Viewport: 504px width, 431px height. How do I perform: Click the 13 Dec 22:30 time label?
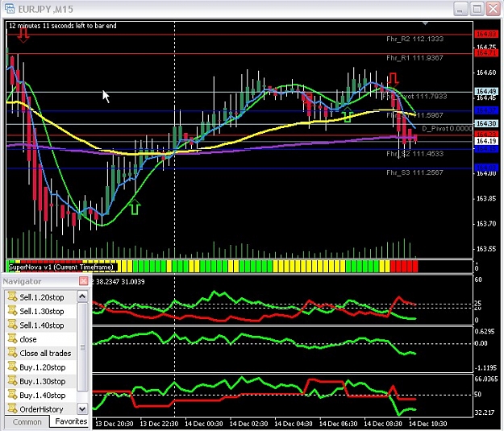[159, 424]
